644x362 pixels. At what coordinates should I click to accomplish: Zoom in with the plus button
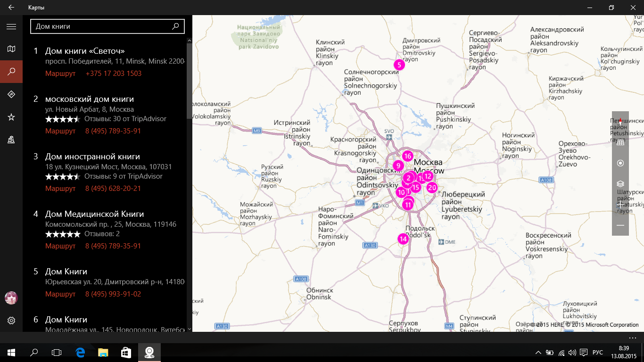click(x=620, y=205)
